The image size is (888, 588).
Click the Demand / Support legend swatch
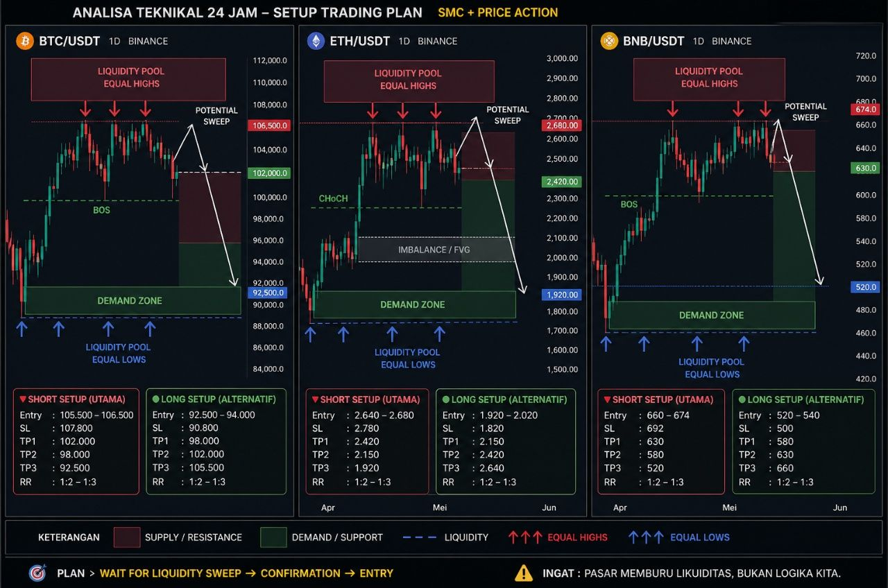tap(273, 537)
